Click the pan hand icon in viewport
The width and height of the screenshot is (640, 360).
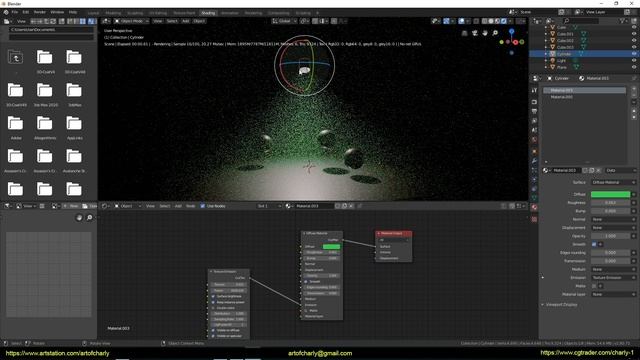485,33
